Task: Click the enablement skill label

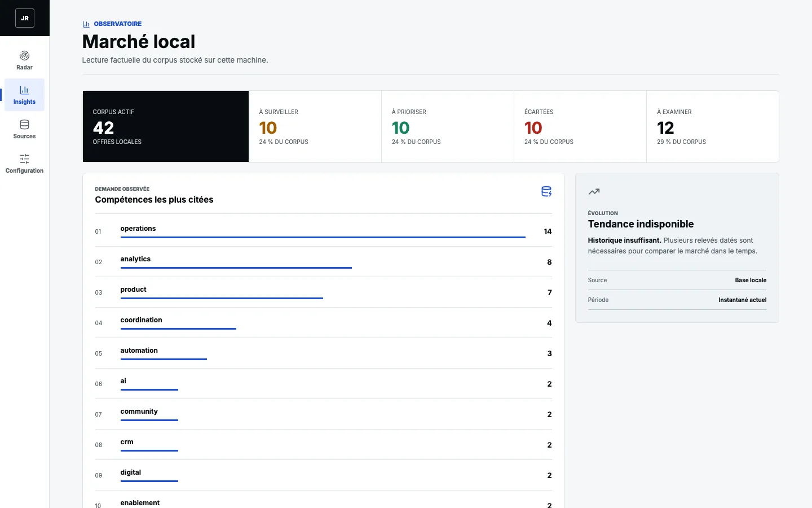Action: (140, 503)
